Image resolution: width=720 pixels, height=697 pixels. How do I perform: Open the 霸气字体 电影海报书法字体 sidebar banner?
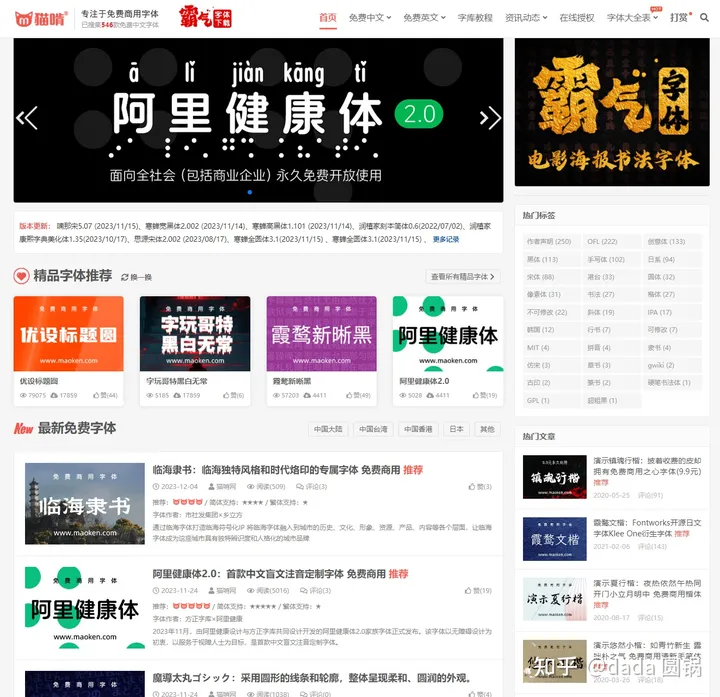[612, 112]
